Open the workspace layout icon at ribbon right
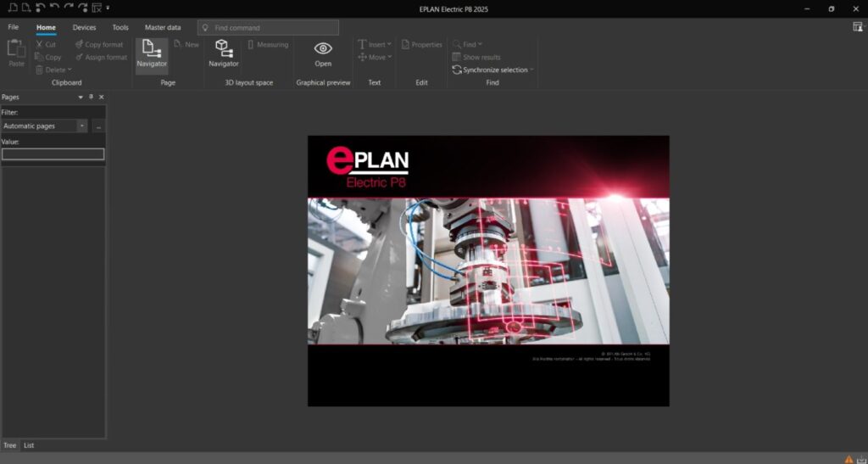Viewport: 868px width, 464px height. click(x=858, y=26)
